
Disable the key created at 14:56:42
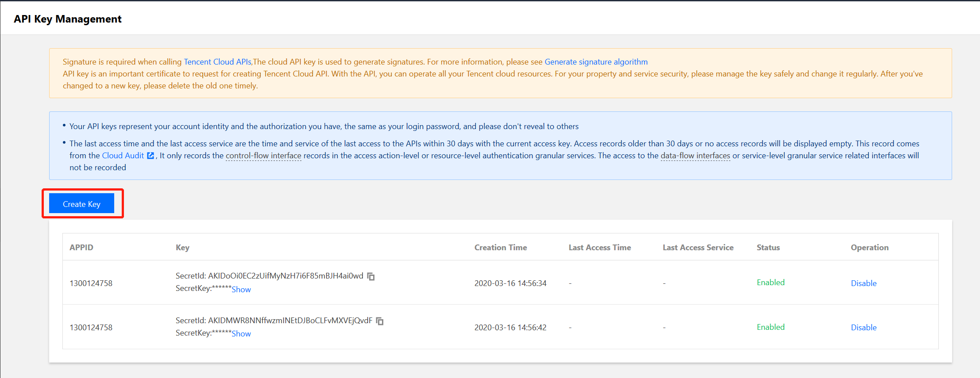coord(863,328)
